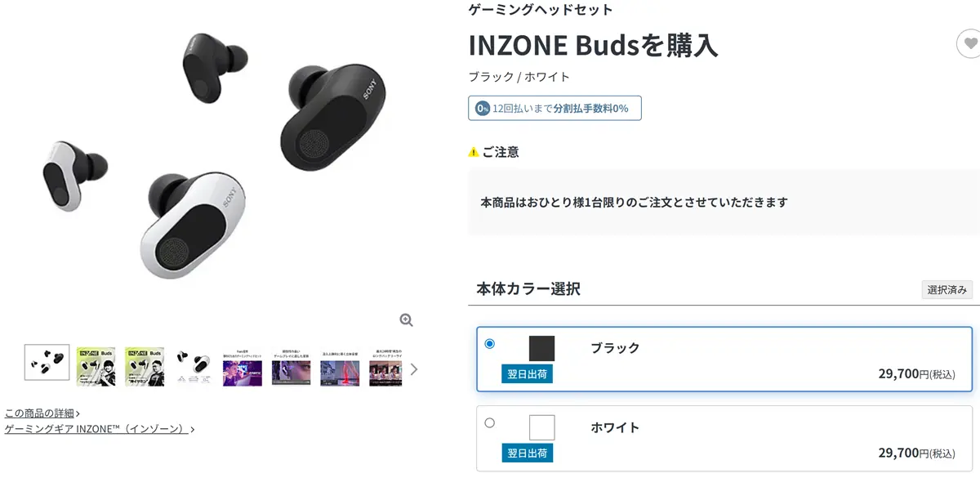Select the last visible thumbnail in the strip
The image size is (980, 478).
[x=385, y=366]
